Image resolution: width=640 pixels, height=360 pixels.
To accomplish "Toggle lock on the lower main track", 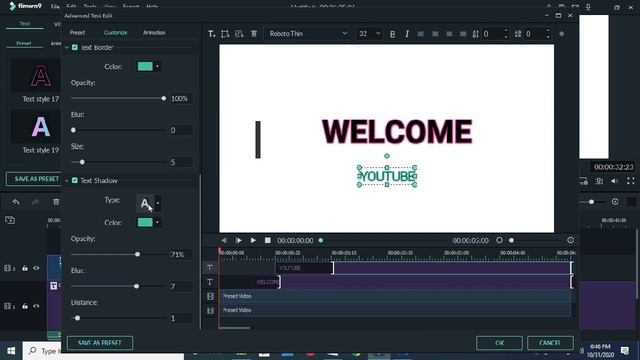I will tap(25, 306).
